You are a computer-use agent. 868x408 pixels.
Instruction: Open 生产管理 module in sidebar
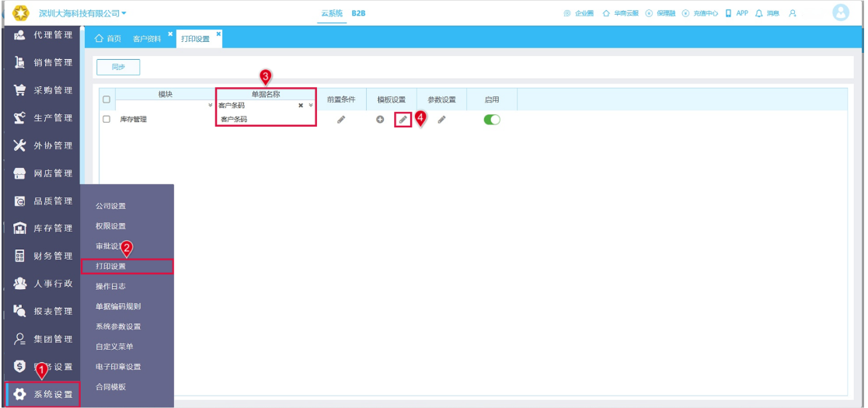[x=42, y=118]
